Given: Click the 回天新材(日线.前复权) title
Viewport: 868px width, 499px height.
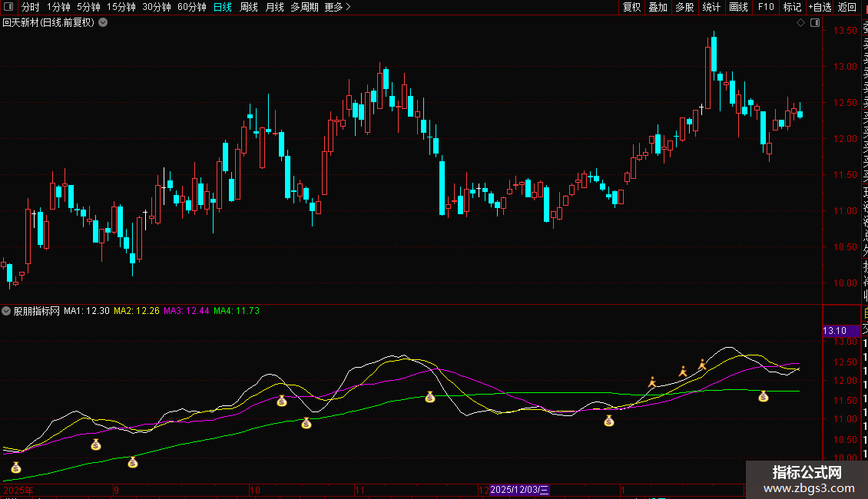Looking at the screenshot, I should coord(48,23).
